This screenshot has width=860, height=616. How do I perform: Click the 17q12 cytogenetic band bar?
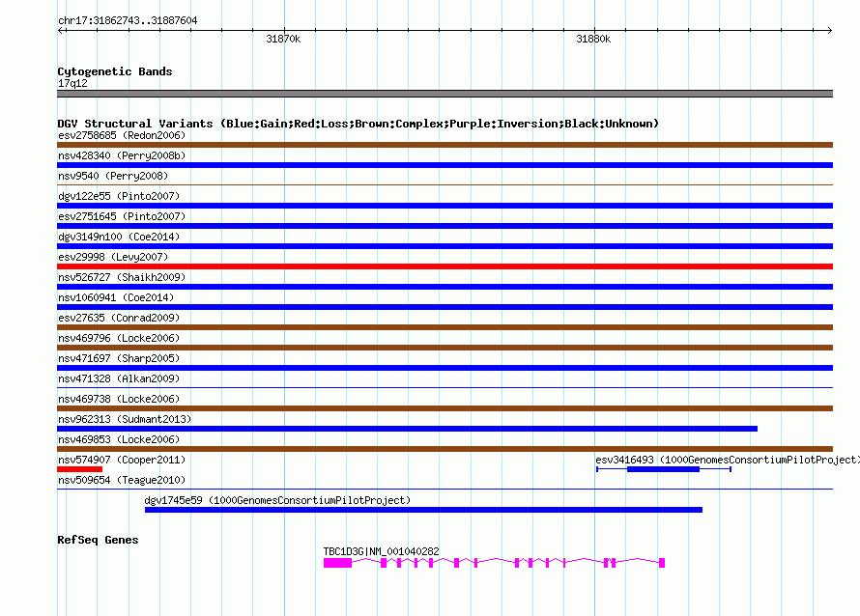click(x=444, y=94)
